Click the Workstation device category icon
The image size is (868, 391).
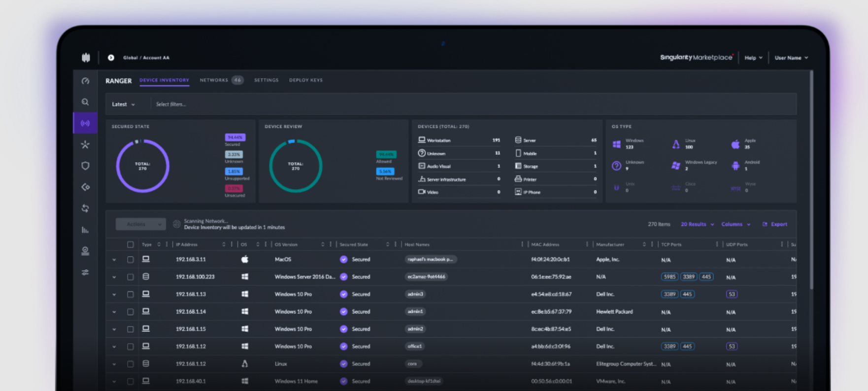pyautogui.click(x=422, y=140)
